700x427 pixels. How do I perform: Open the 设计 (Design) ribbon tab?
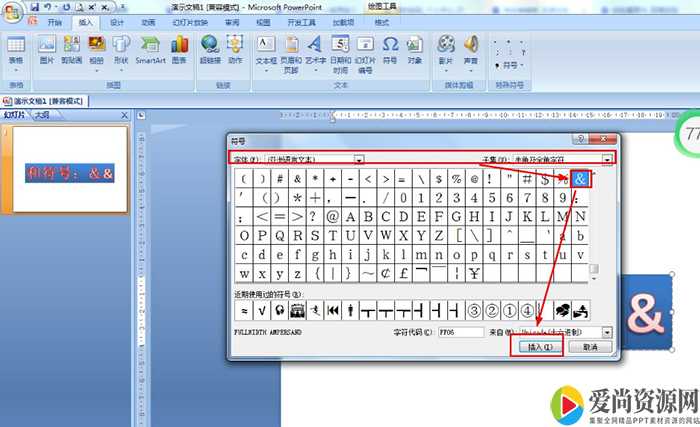(x=117, y=21)
